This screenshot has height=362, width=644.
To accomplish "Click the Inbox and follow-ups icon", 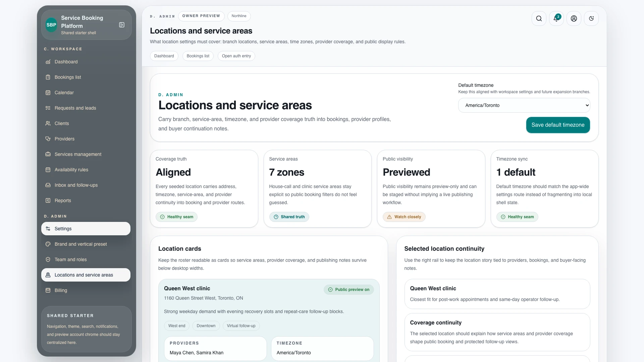I will (48, 185).
